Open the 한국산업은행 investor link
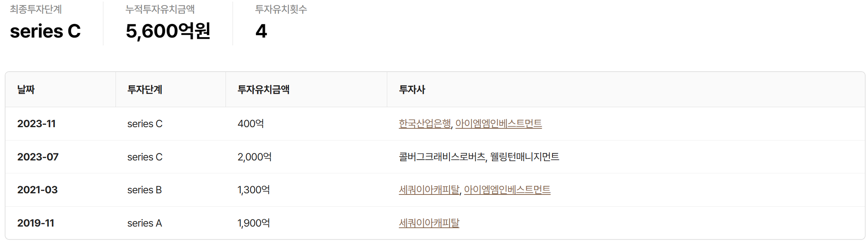This screenshot has width=868, height=243. pos(424,124)
